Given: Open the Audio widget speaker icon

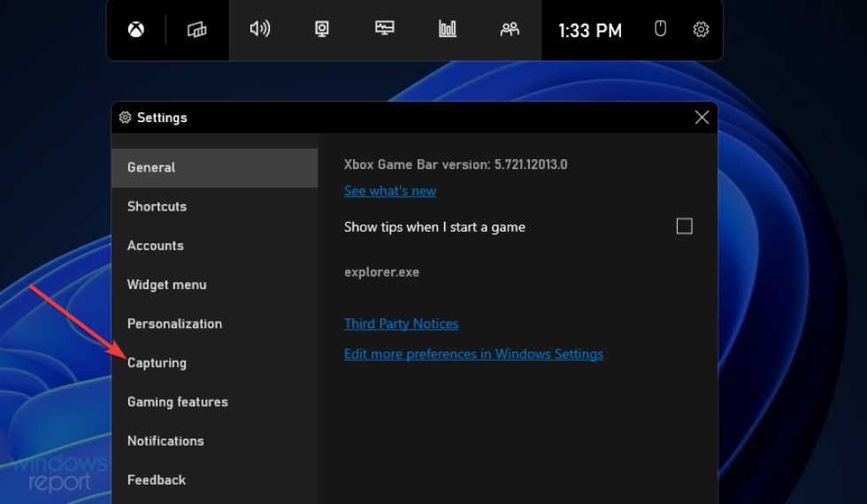Looking at the screenshot, I should point(259,29).
